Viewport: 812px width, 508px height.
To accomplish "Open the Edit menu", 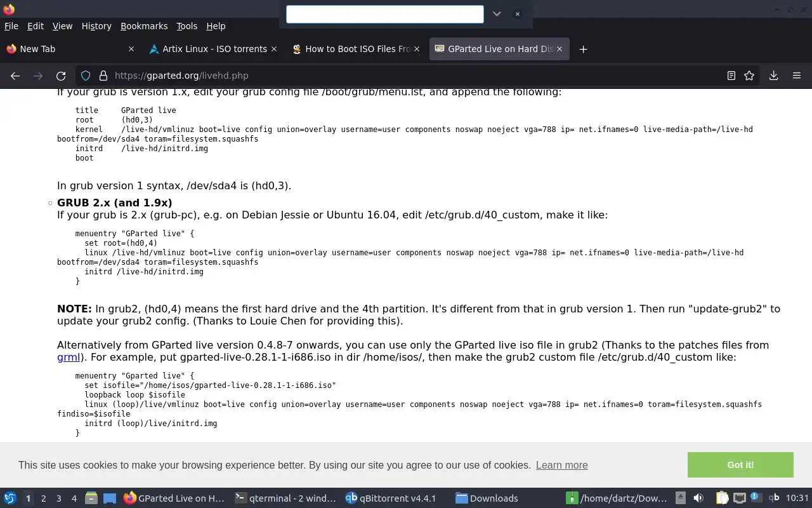I will point(36,26).
